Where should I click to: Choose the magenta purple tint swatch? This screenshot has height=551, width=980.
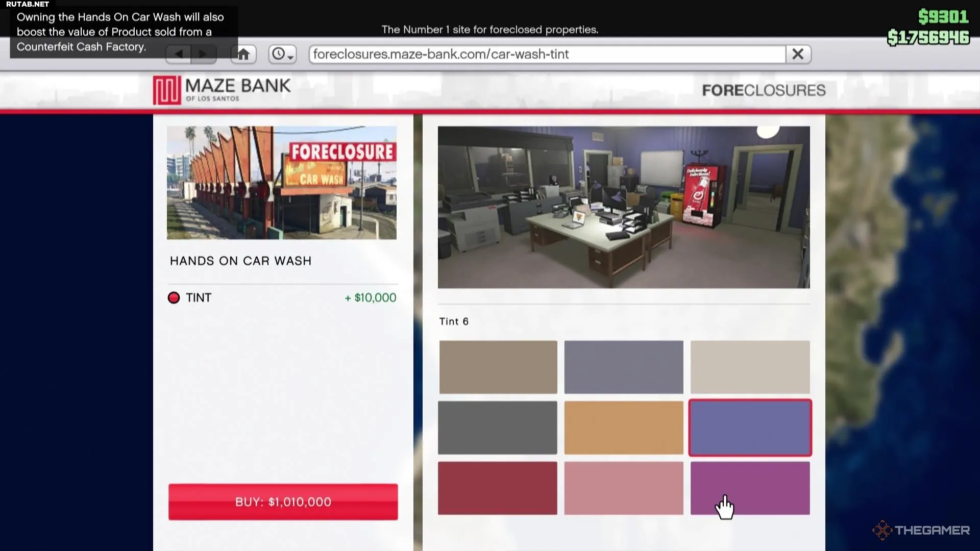coord(750,488)
